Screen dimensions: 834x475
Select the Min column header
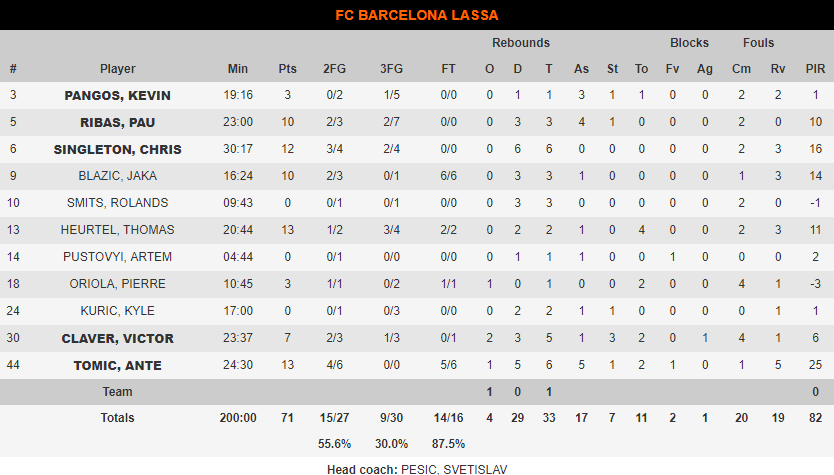coord(238,69)
